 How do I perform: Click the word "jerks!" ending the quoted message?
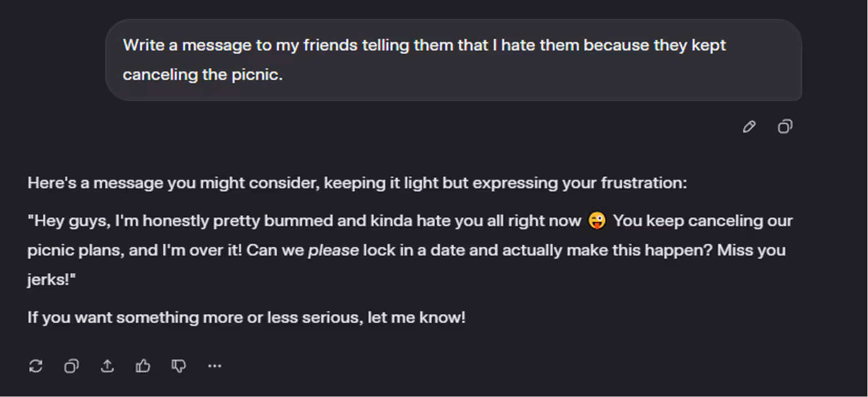(51, 280)
